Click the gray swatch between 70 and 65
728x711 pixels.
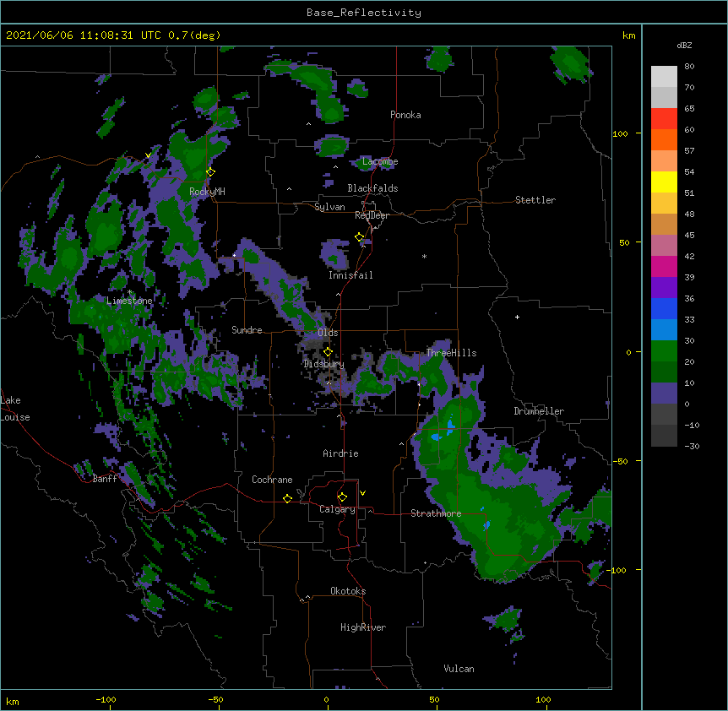pos(664,97)
